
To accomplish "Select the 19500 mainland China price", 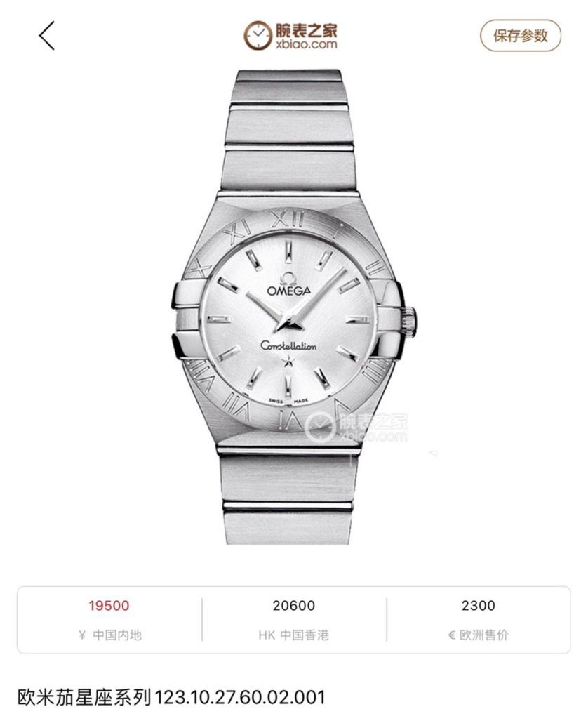I will (x=109, y=605).
